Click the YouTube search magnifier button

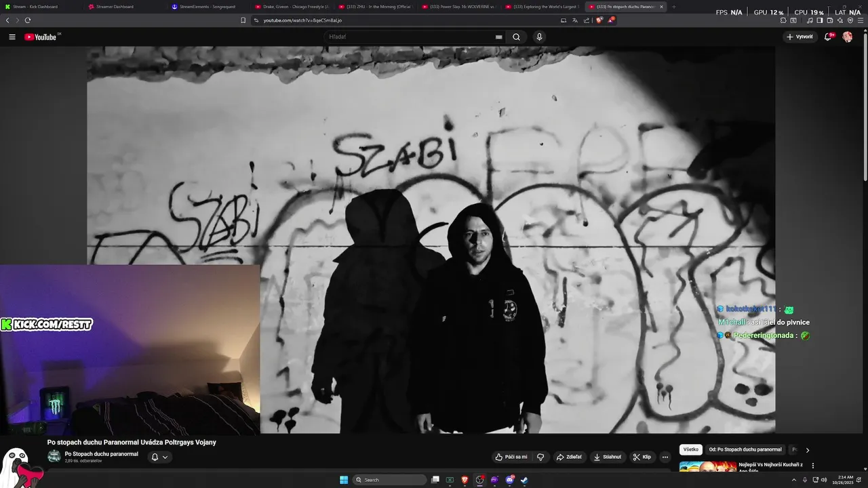(x=516, y=37)
